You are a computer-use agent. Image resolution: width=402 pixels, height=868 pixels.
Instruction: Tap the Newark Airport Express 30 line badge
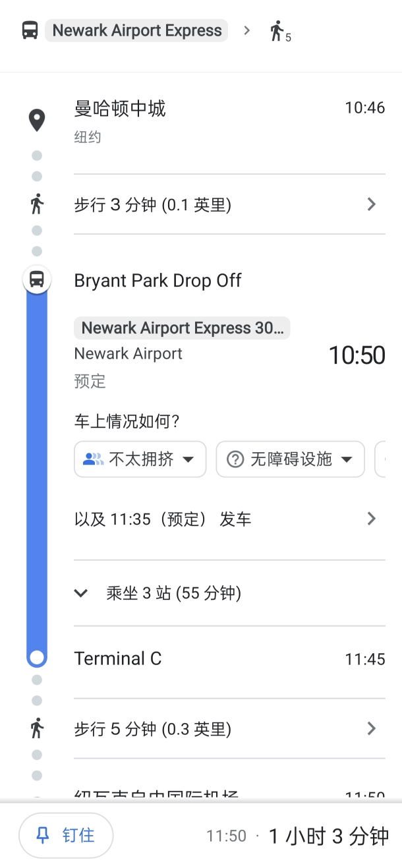[x=182, y=328]
